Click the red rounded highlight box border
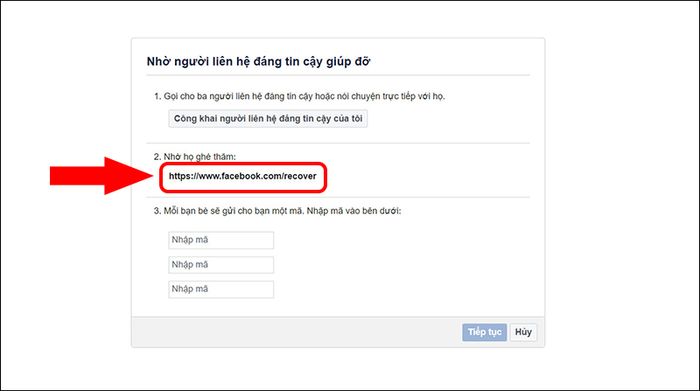 243,163
